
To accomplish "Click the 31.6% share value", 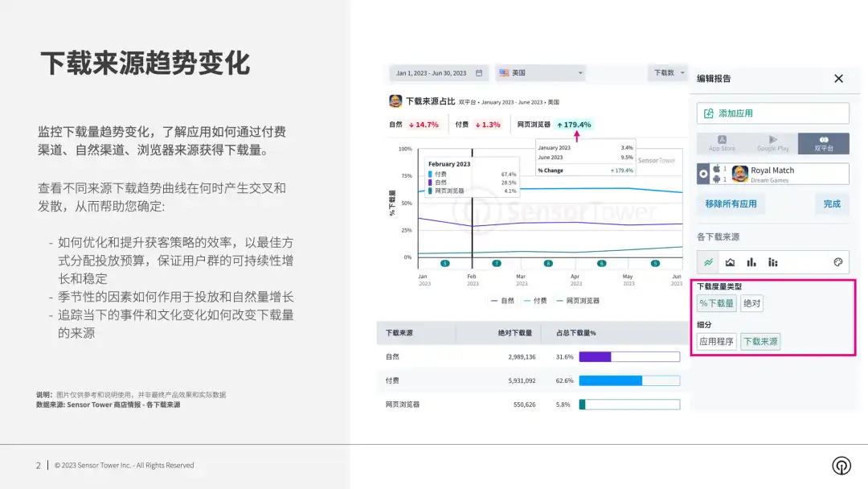I will coord(565,357).
